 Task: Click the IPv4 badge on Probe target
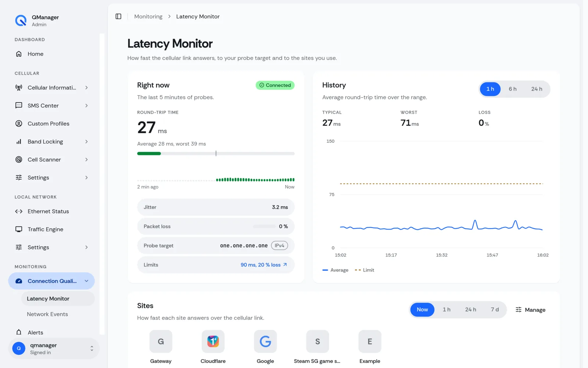pos(279,245)
